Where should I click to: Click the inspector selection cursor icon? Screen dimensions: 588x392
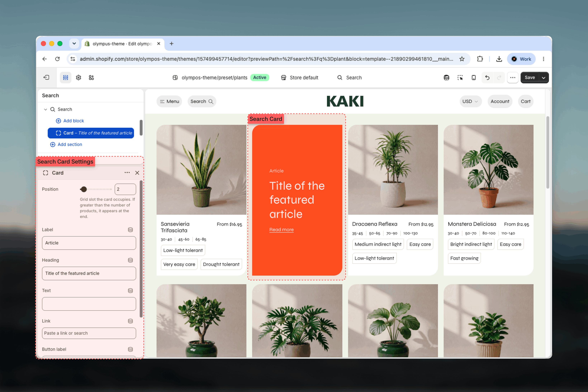click(x=460, y=77)
